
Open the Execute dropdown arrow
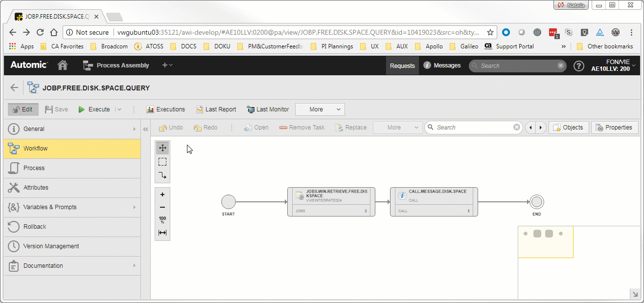click(119, 109)
